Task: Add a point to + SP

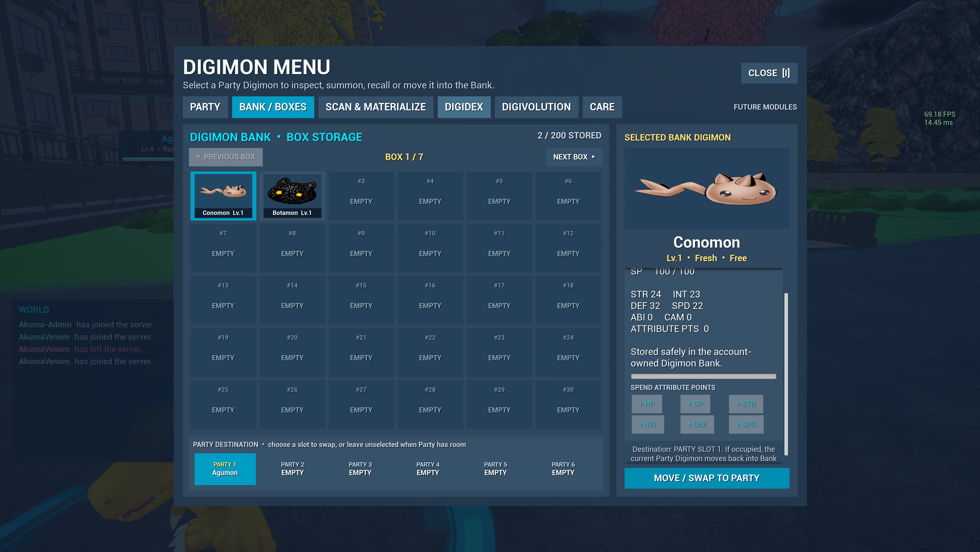Action: coord(695,404)
